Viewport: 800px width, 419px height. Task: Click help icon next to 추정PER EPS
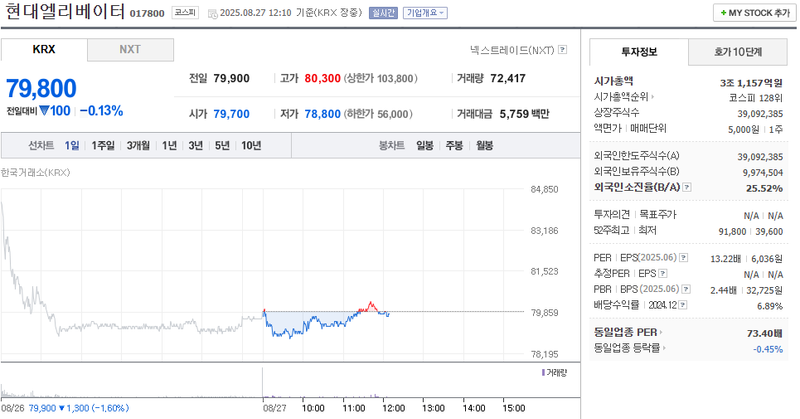(x=662, y=274)
